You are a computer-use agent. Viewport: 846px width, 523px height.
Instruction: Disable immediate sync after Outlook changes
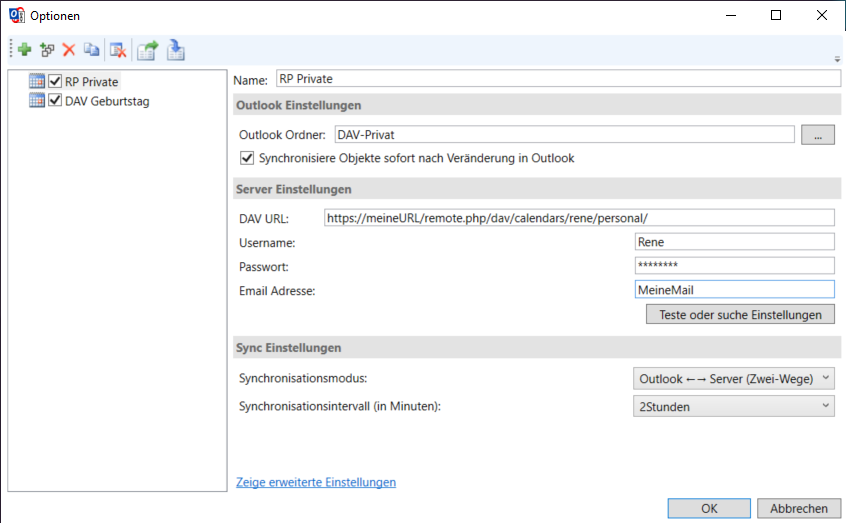[247, 158]
